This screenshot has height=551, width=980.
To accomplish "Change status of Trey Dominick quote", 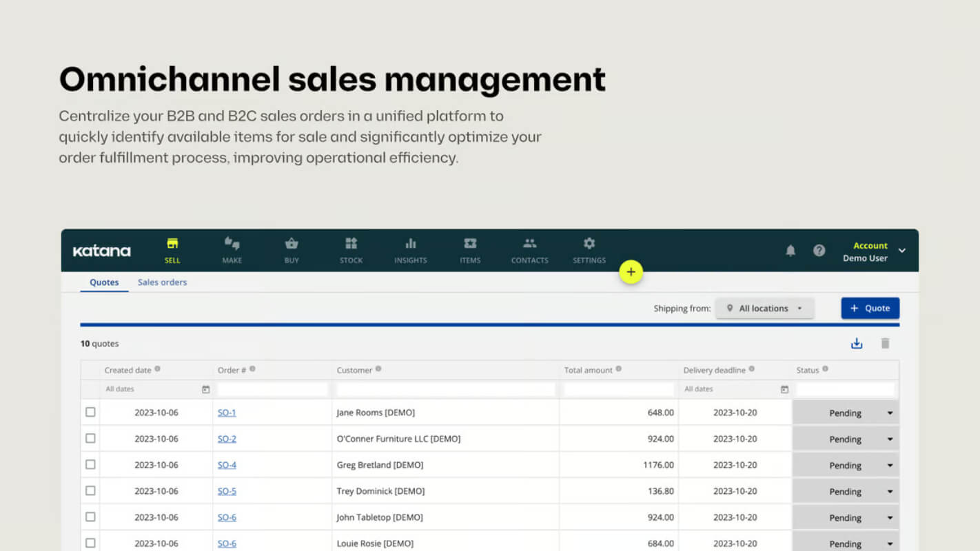I will pyautogui.click(x=846, y=492).
